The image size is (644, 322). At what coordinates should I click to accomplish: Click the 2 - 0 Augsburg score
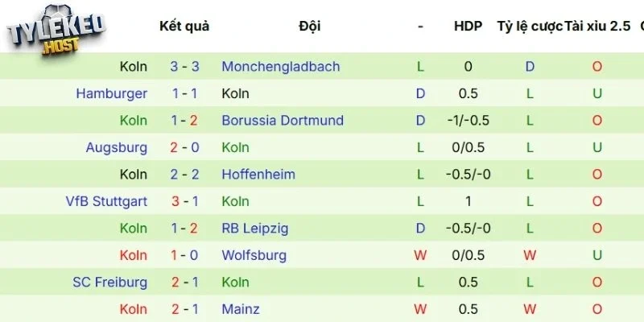tap(184, 147)
